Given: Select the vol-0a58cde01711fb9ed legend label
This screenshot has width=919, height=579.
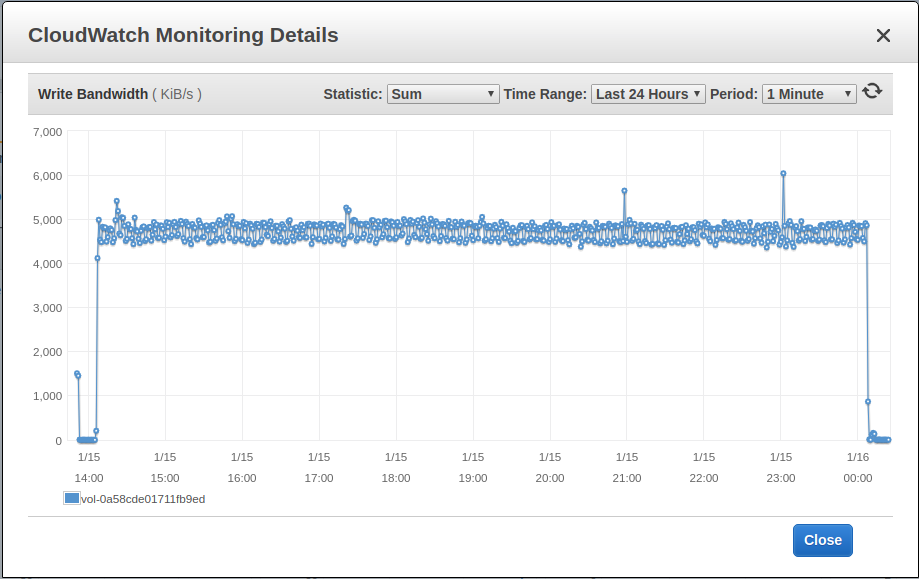Looking at the screenshot, I should (x=143, y=498).
